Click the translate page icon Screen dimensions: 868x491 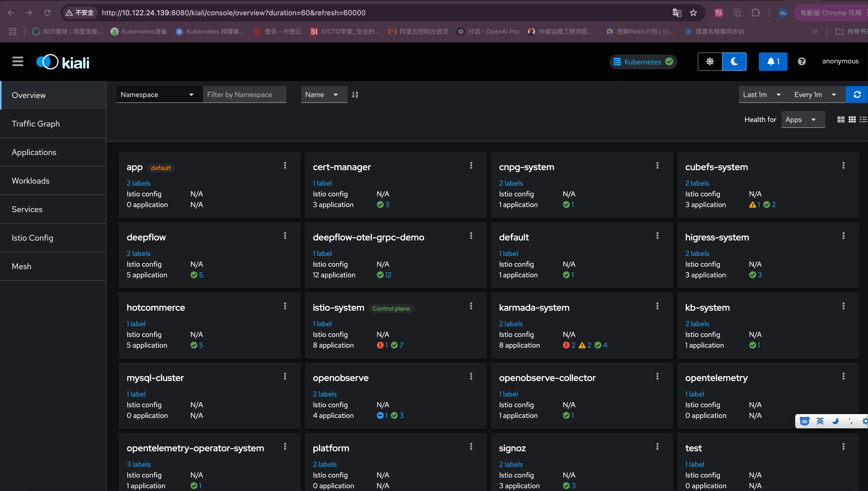[677, 13]
